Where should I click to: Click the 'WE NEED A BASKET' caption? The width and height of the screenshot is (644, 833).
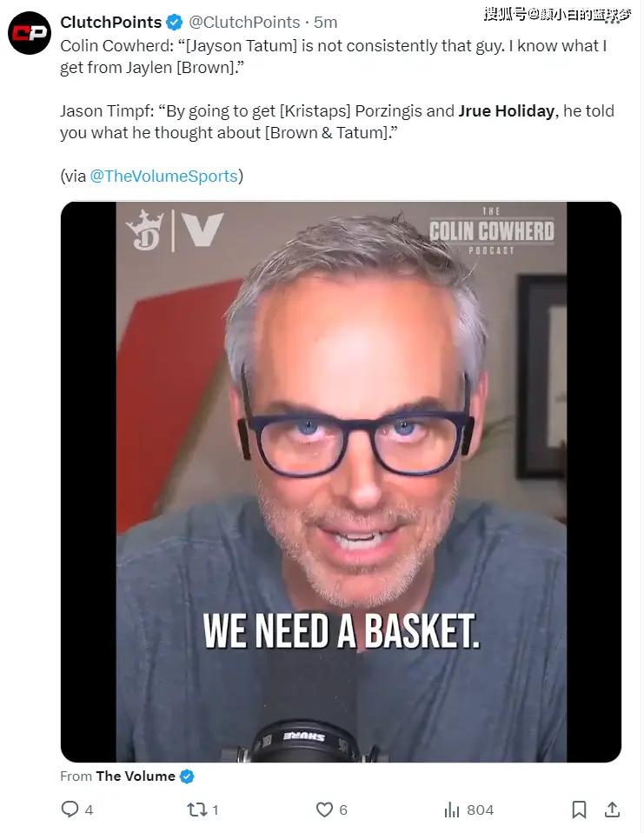coord(341,631)
